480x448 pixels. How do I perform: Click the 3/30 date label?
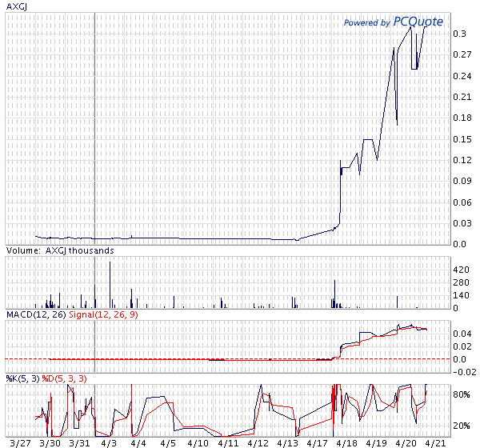50,443
